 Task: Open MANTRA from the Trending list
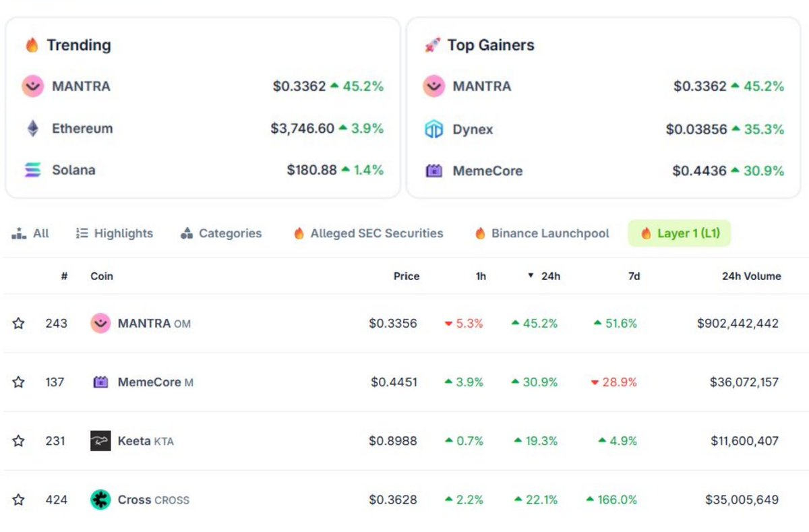[81, 86]
